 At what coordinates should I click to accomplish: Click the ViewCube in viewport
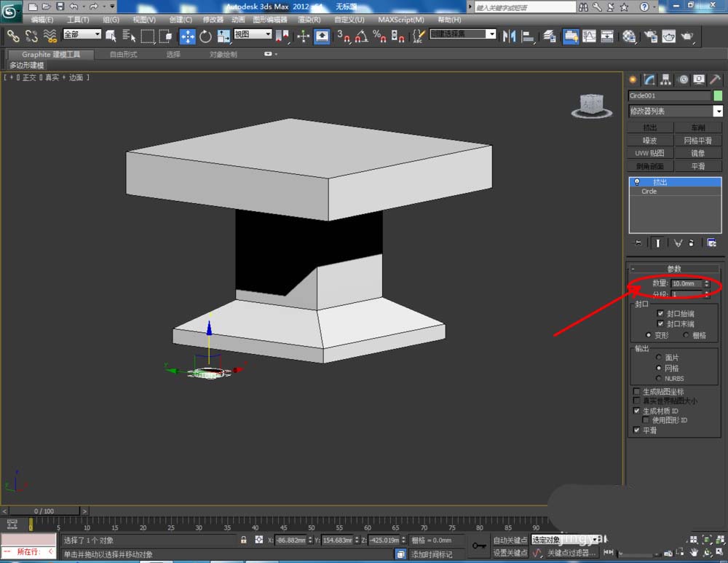pyautogui.click(x=591, y=106)
